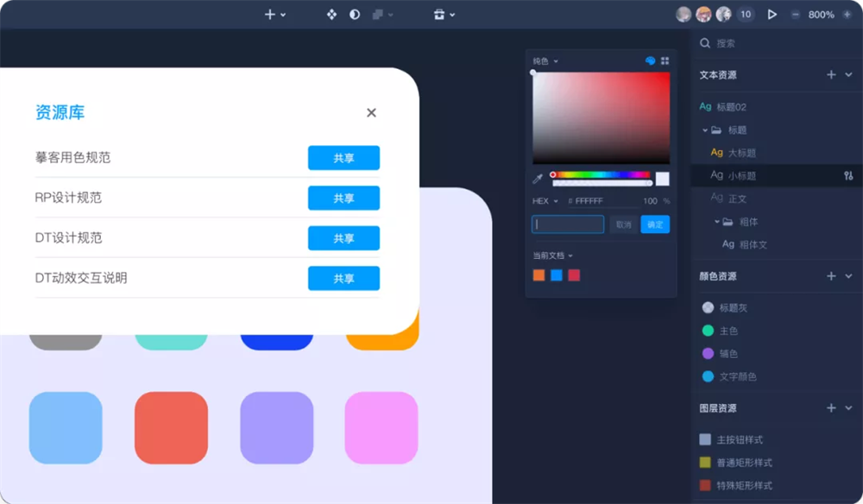Click the blue palette icon in color picker
Viewport: 863px width, 504px height.
tap(650, 60)
